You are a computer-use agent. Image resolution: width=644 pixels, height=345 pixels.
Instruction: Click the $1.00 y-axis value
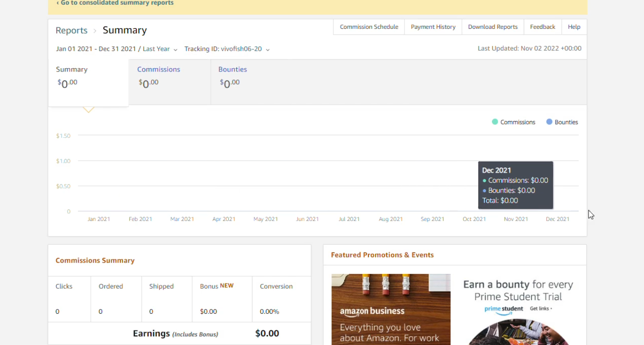tap(63, 161)
